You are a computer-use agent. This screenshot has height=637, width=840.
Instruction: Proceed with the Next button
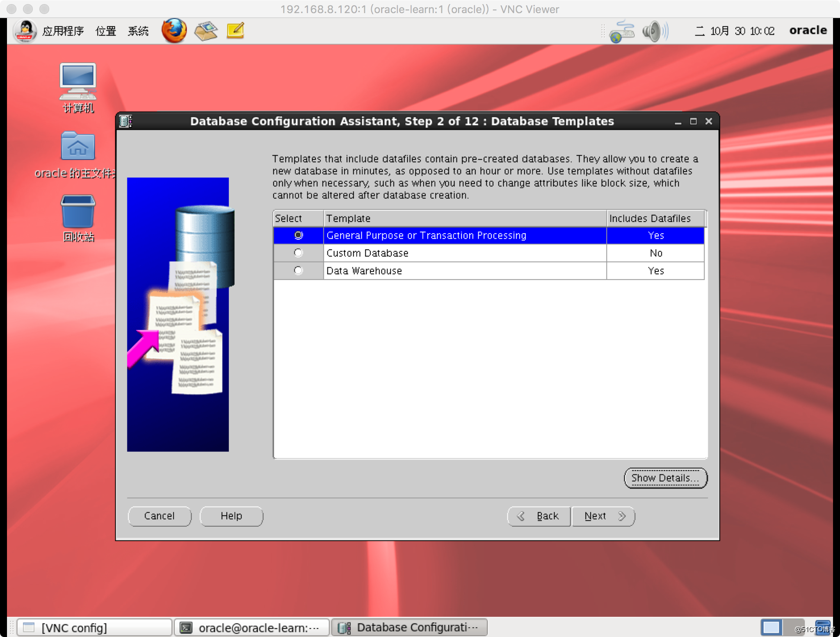pyautogui.click(x=603, y=516)
